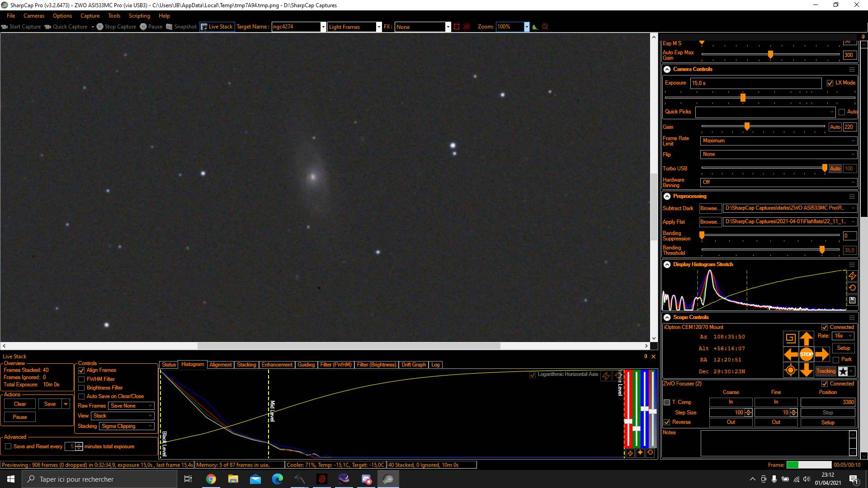Click the Live Stack toolbar button

coord(217,27)
